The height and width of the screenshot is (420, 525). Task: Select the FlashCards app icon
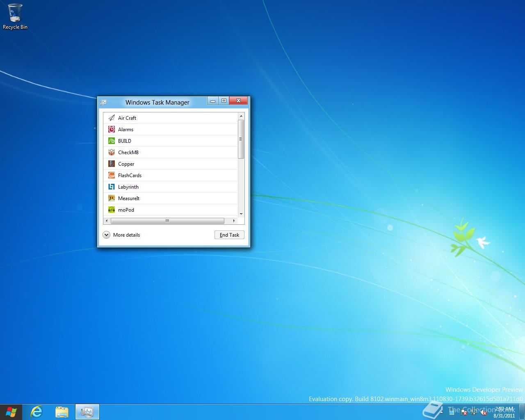click(111, 175)
